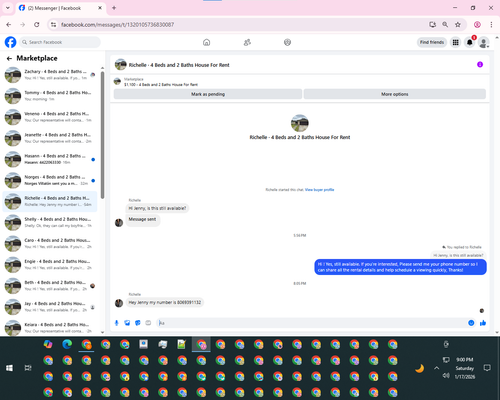Open Veneno's chat conversation
Viewport: 500px width, 400px height.
pyautogui.click(x=50, y=117)
